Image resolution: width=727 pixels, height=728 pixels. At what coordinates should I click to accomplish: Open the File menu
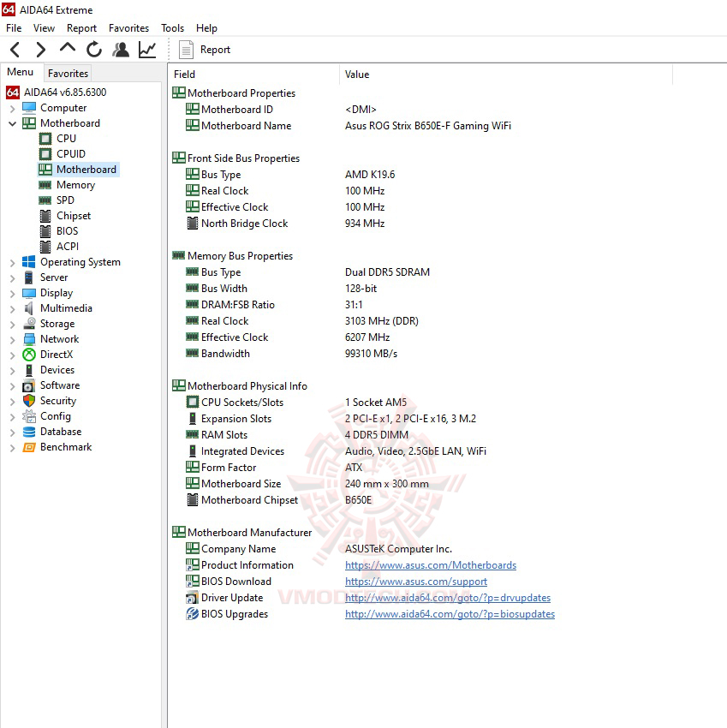click(14, 28)
